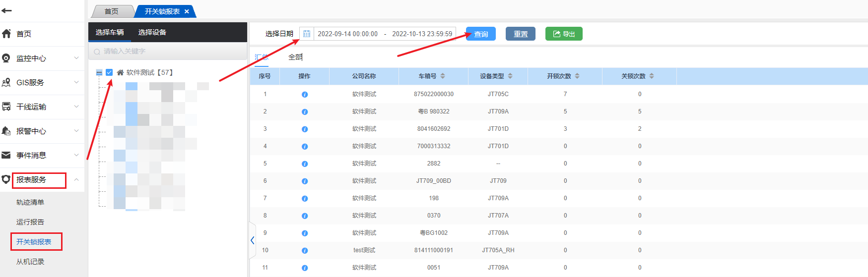Open the 首页 tab

112,11
